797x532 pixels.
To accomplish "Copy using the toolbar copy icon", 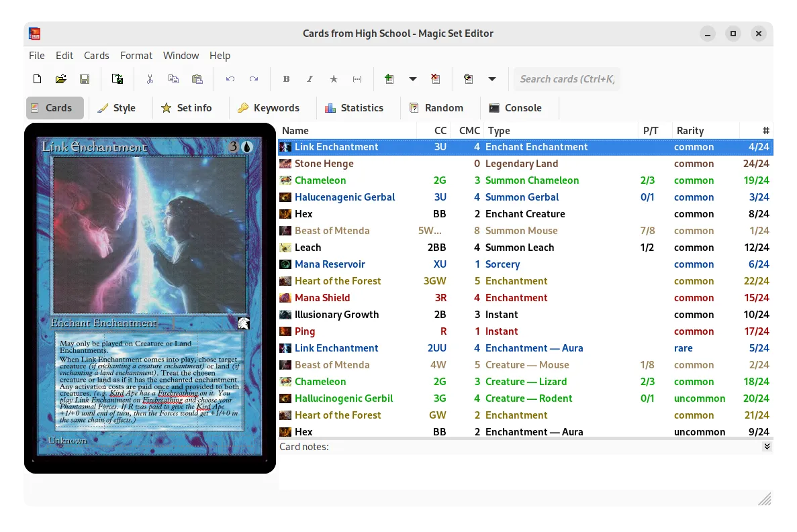I will 173,79.
